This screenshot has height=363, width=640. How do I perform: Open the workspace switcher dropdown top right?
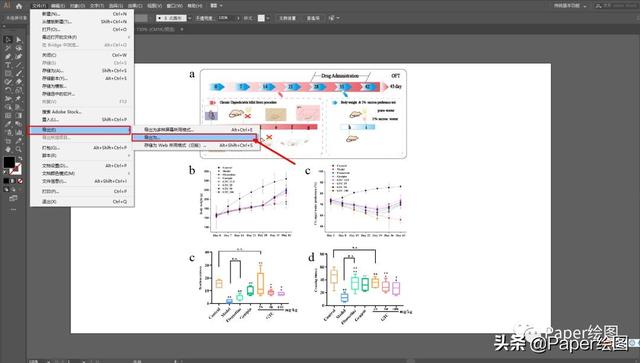[570, 6]
